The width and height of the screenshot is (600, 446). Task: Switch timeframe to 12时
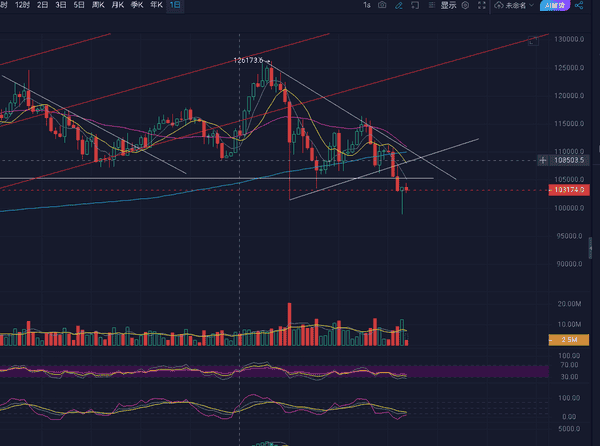22,6
